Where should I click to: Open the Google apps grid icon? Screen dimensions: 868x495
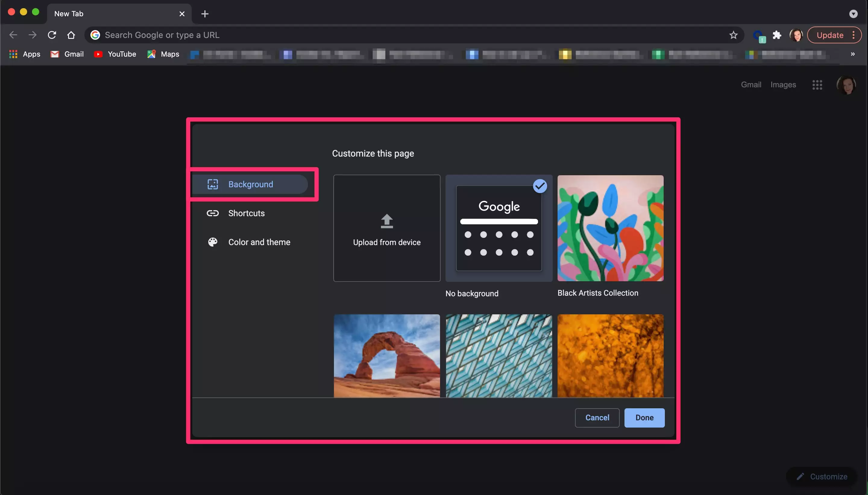[817, 85]
